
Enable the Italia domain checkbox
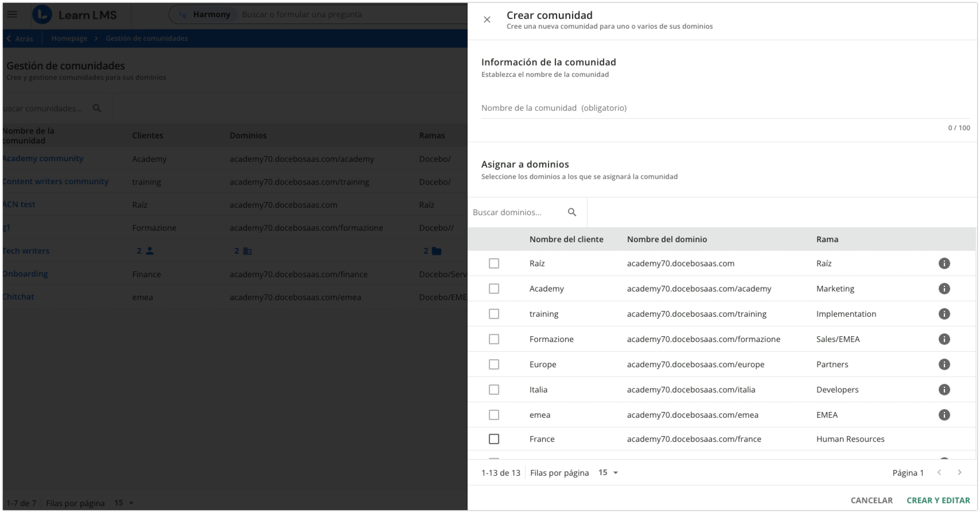[494, 389]
